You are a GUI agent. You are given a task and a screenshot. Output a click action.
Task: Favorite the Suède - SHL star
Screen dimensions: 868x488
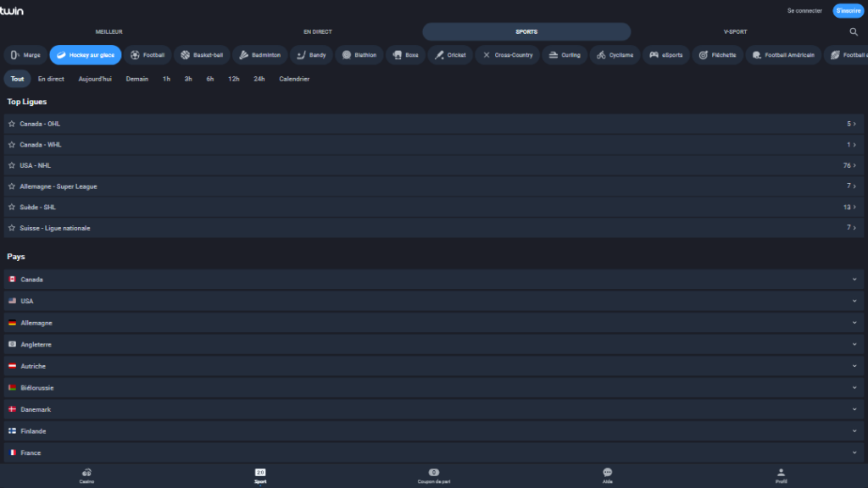coord(12,207)
